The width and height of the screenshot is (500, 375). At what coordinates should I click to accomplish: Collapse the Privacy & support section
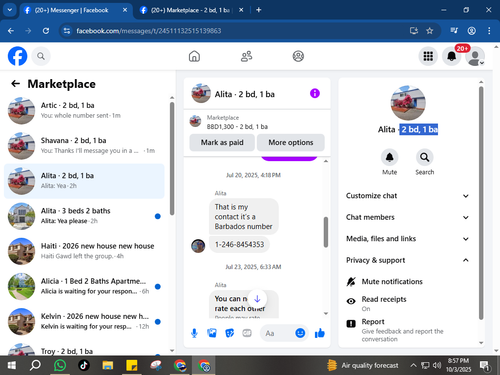[x=407, y=260]
